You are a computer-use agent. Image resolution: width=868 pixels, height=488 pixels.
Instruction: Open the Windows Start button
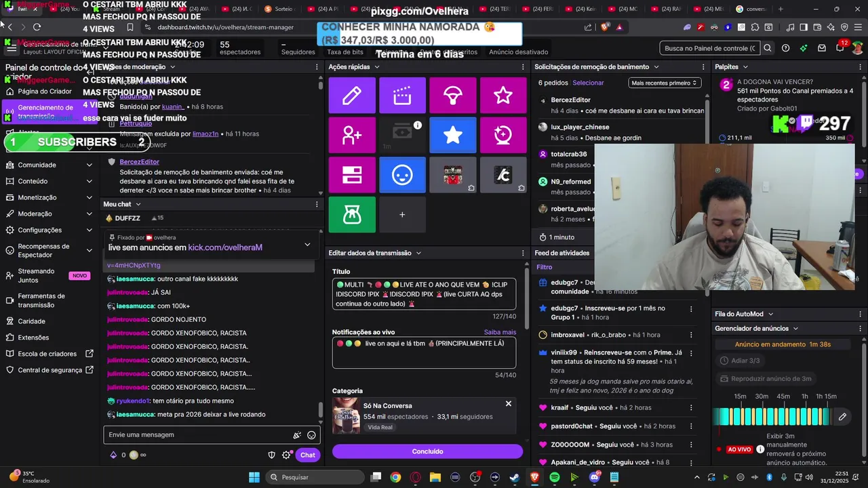(x=254, y=477)
